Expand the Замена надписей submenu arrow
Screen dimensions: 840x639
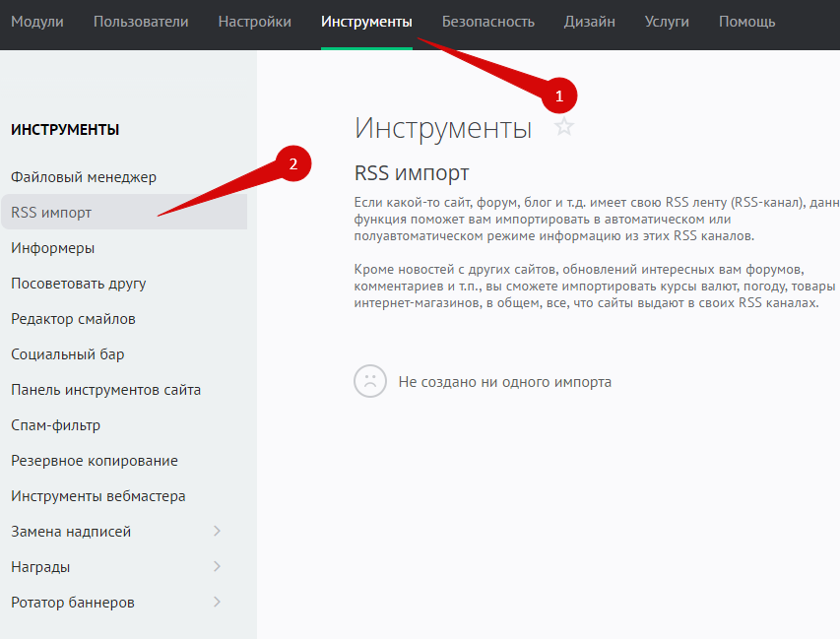[x=217, y=532]
